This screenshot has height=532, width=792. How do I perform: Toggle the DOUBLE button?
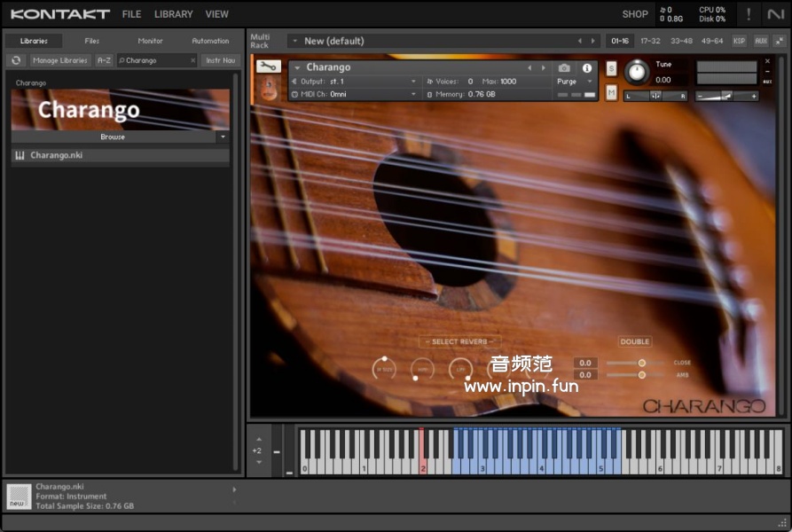pos(635,341)
